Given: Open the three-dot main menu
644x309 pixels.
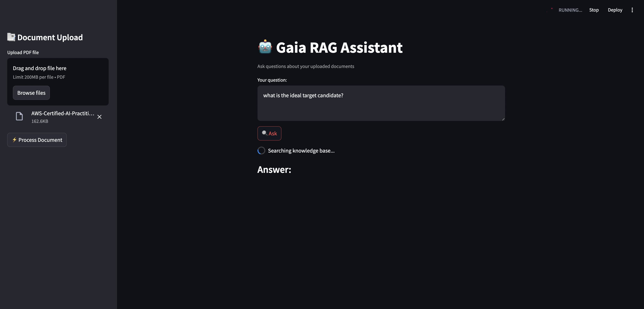Looking at the screenshot, I should (632, 10).
